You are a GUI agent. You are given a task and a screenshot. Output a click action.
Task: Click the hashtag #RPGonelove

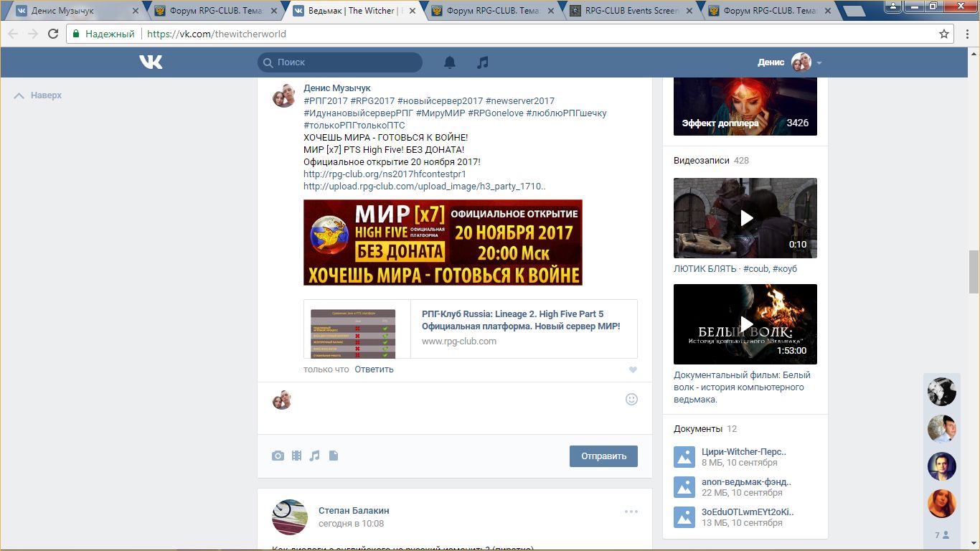496,113
